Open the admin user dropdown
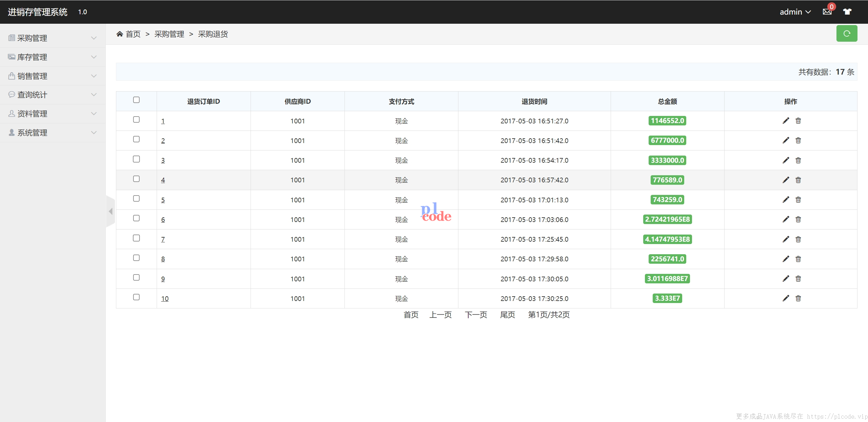Screen dimensions: 868x422 coord(795,12)
